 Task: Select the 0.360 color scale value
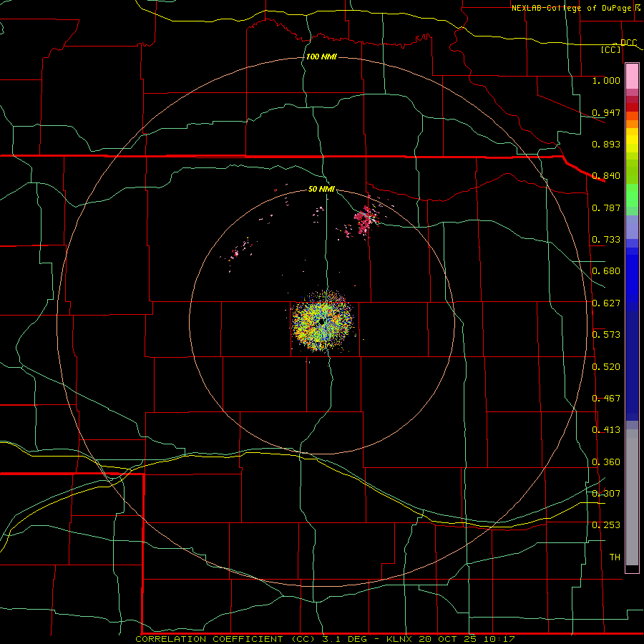pos(606,462)
